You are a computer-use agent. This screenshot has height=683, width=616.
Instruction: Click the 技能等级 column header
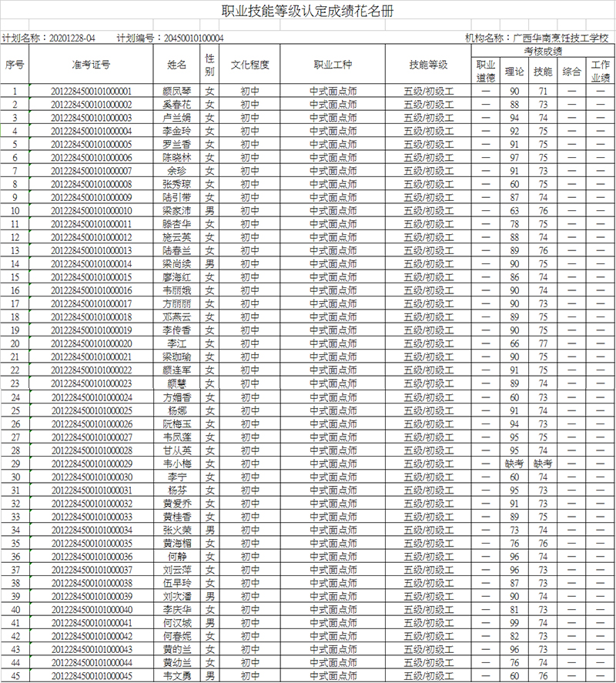tap(428, 65)
